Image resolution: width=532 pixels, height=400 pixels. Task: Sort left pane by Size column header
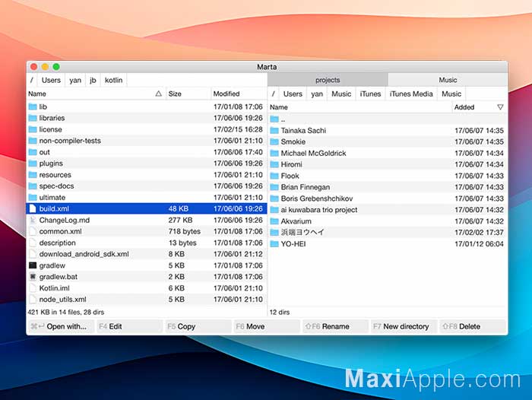(188, 94)
